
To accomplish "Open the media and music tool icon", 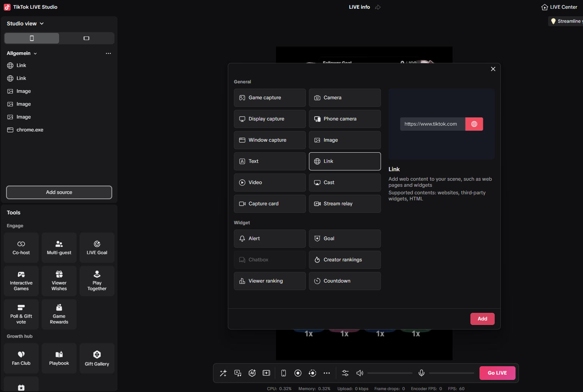I will (x=238, y=373).
